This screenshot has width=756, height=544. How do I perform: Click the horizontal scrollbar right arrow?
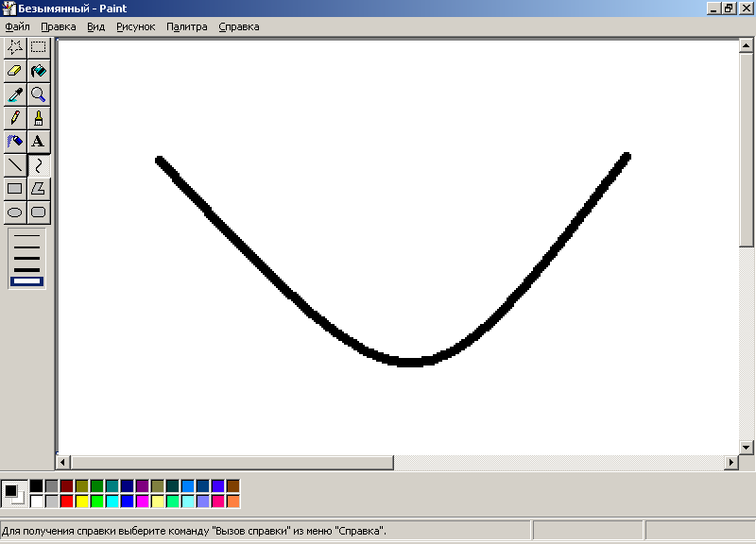click(x=730, y=463)
